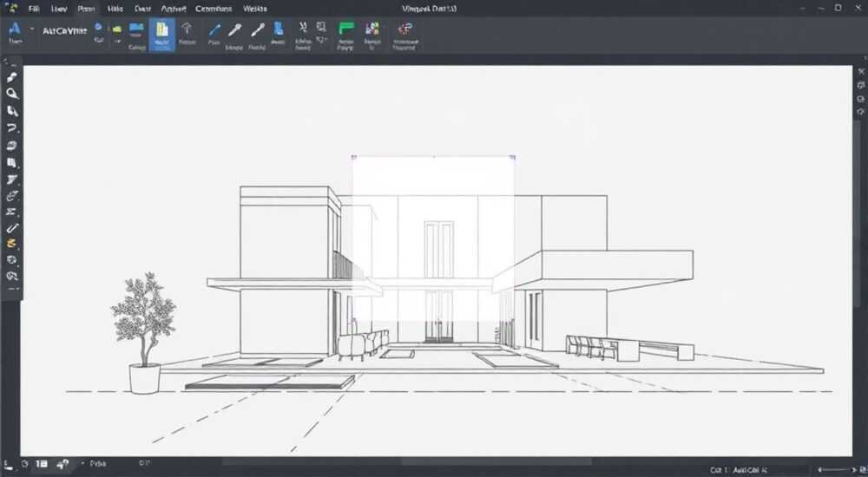The width and height of the screenshot is (868, 477).
Task: Click the blue folder icon in ribbon
Action: click(136, 29)
